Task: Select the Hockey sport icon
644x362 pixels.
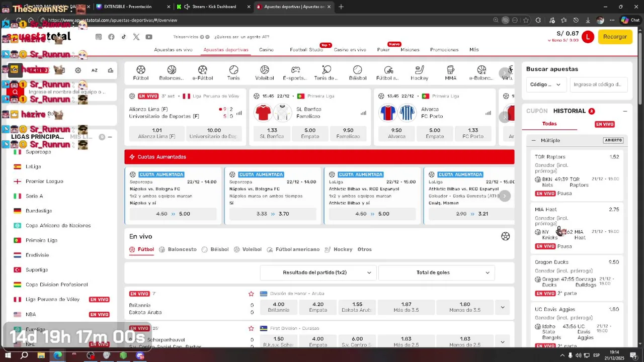Action: tap(420, 73)
